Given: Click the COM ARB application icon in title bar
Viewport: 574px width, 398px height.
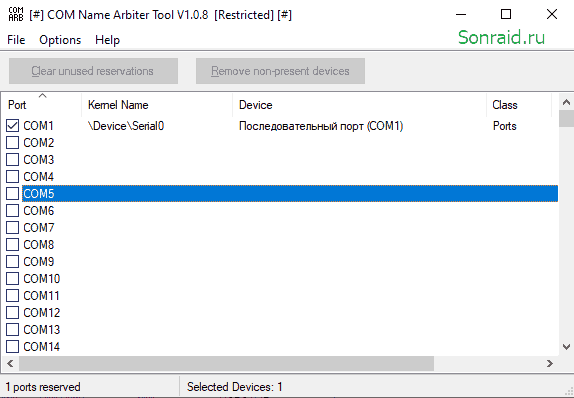Looking at the screenshot, I should 16,14.
